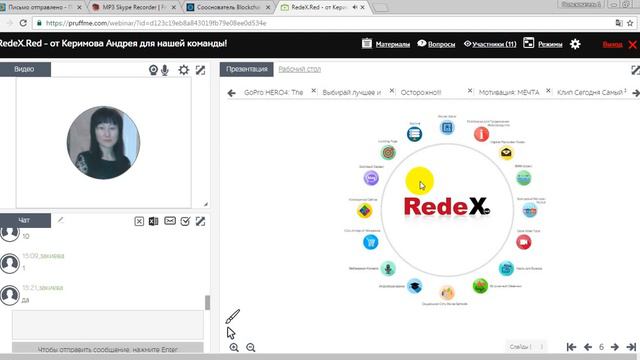Open the Выбирай лучшее и presentation tab
The image size is (640, 360).
[x=351, y=93]
